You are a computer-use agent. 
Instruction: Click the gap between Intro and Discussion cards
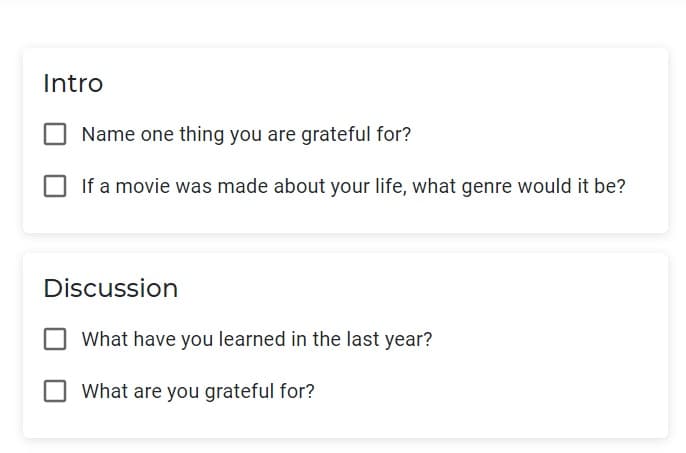pos(346,242)
